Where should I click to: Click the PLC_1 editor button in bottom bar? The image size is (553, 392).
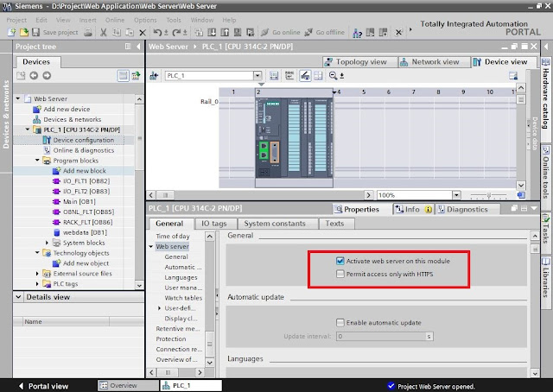coord(191,386)
